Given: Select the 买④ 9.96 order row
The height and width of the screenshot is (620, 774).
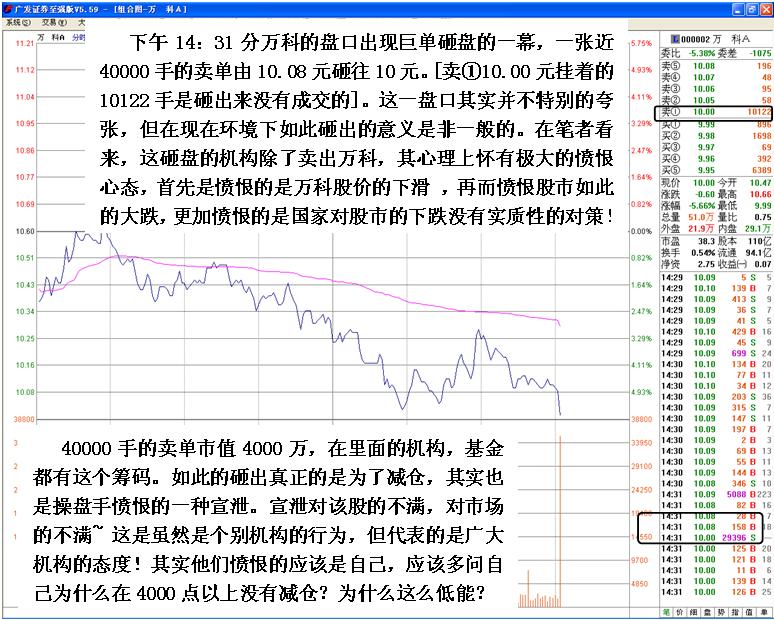Looking at the screenshot, I should [x=716, y=158].
